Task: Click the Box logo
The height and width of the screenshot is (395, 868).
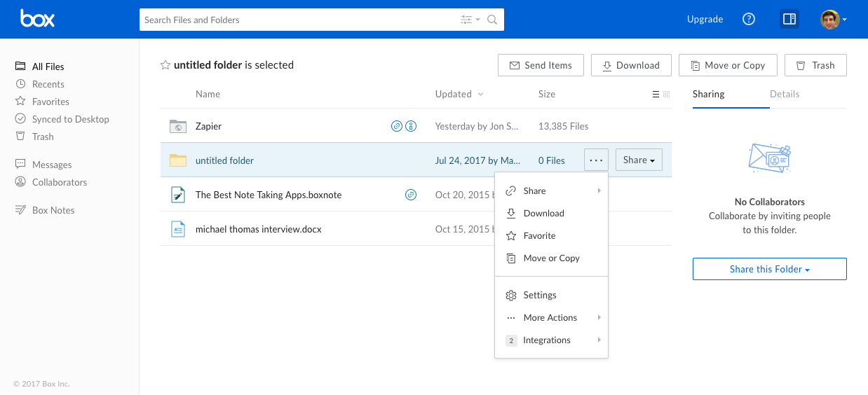Action: [37, 19]
